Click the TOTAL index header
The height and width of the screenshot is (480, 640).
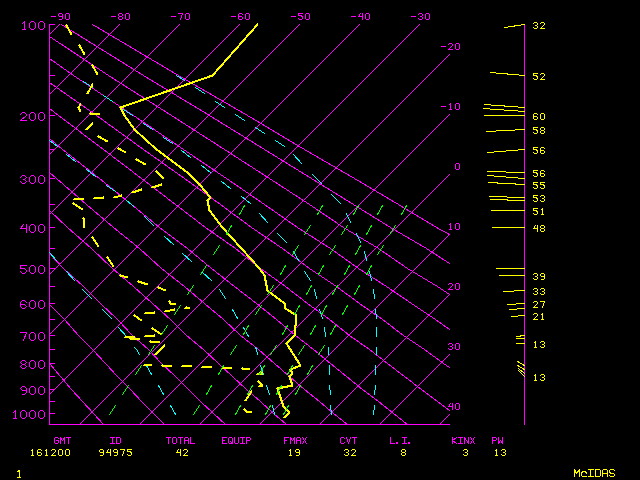[x=180, y=440]
